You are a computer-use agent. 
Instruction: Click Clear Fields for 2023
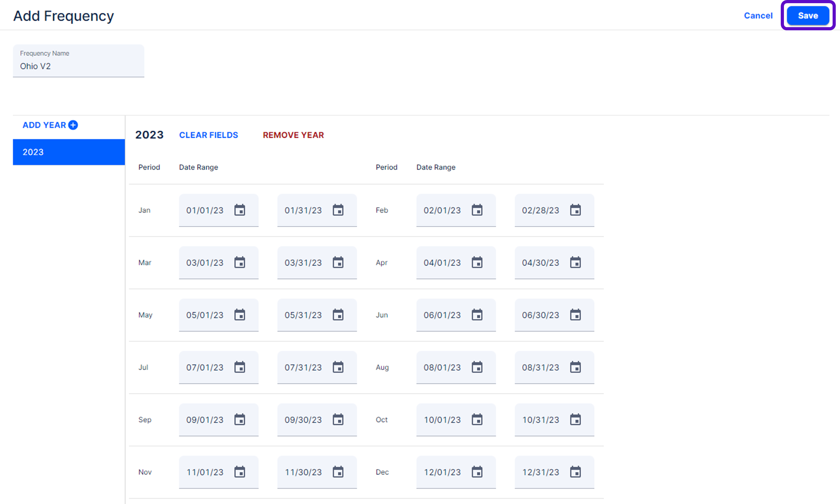pos(208,135)
